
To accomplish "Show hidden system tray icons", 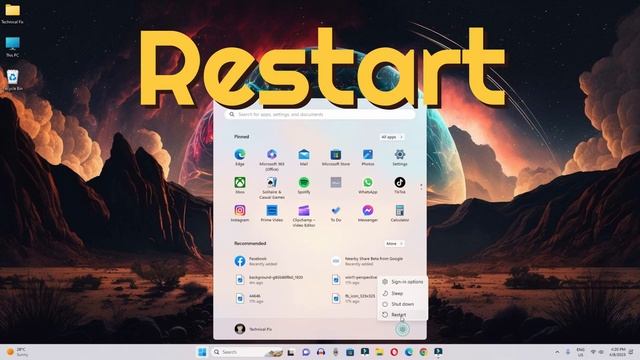I will [x=557, y=352].
